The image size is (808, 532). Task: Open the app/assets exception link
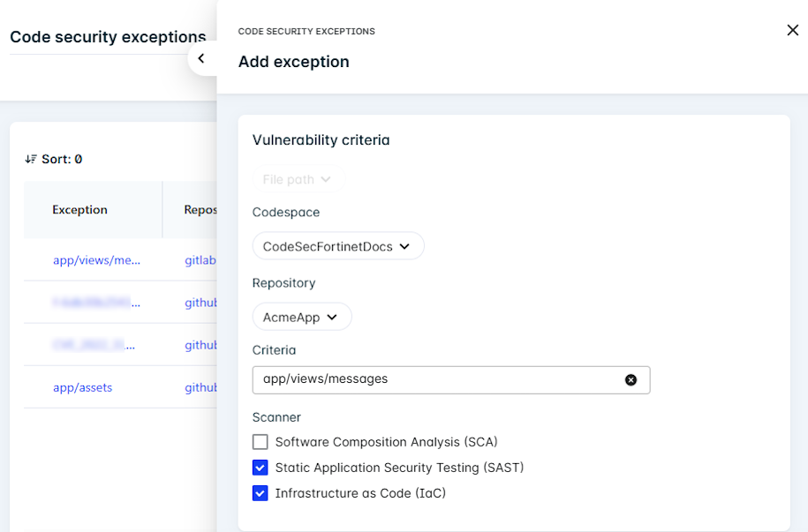pos(82,387)
